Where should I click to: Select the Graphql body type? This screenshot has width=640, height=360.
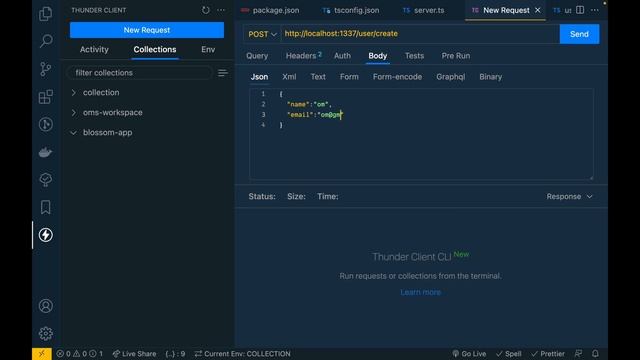point(451,77)
